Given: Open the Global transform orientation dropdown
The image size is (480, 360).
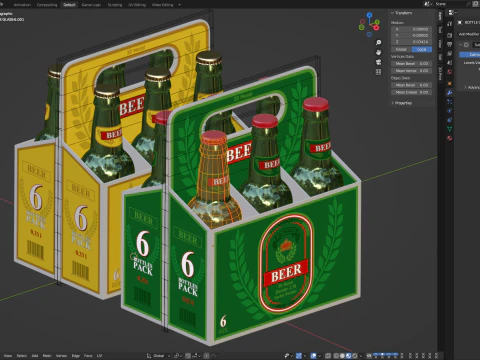Looking at the screenshot, I should coord(158,356).
